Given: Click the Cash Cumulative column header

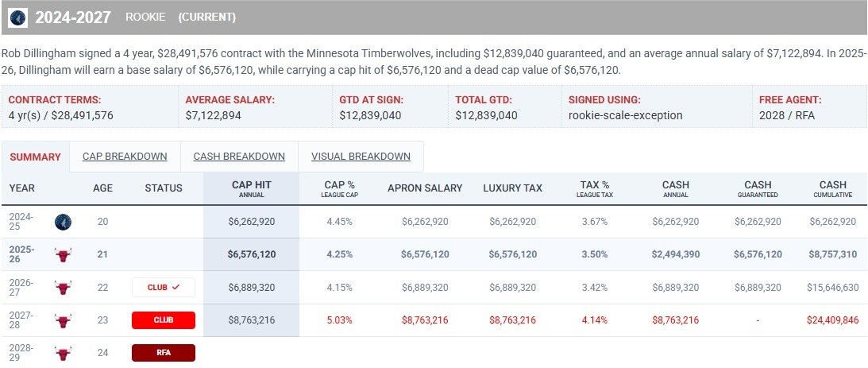Looking at the screenshot, I should [832, 188].
